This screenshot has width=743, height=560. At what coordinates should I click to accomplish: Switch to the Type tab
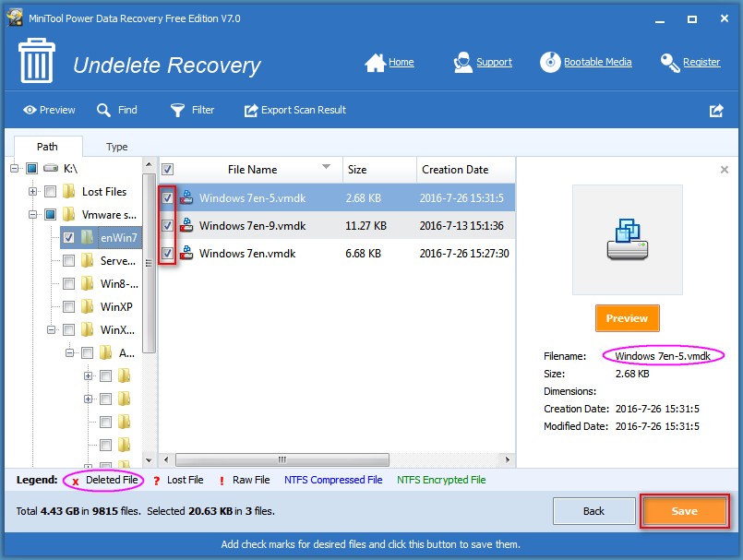[116, 147]
